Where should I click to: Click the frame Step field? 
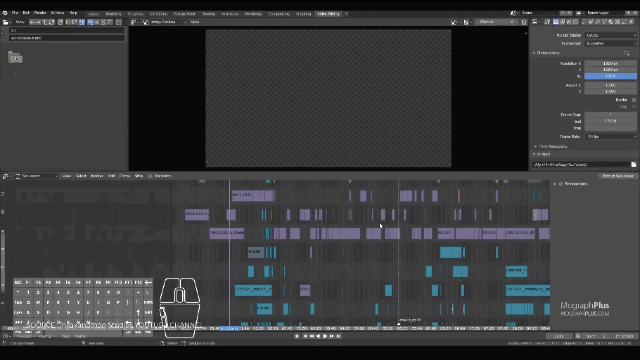611,128
